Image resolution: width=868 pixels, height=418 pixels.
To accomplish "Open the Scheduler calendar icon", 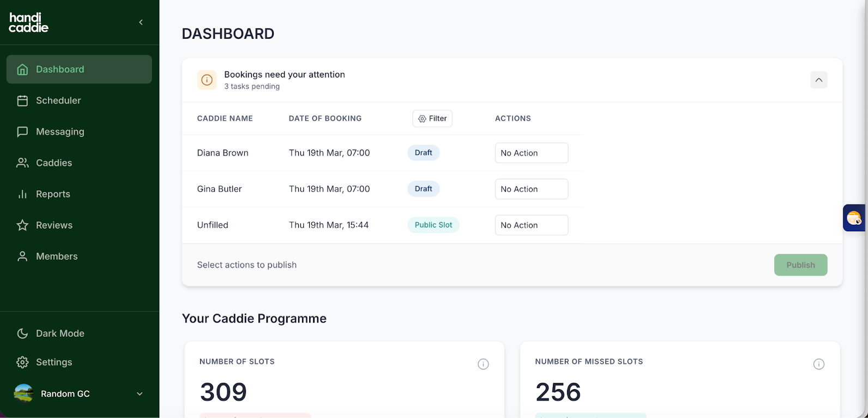I will coord(22,100).
